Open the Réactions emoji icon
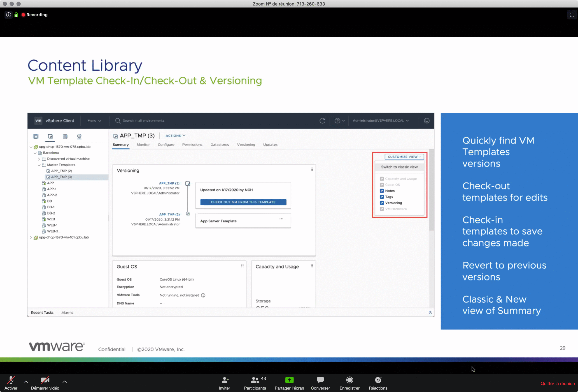The height and width of the screenshot is (392, 578). click(378, 380)
